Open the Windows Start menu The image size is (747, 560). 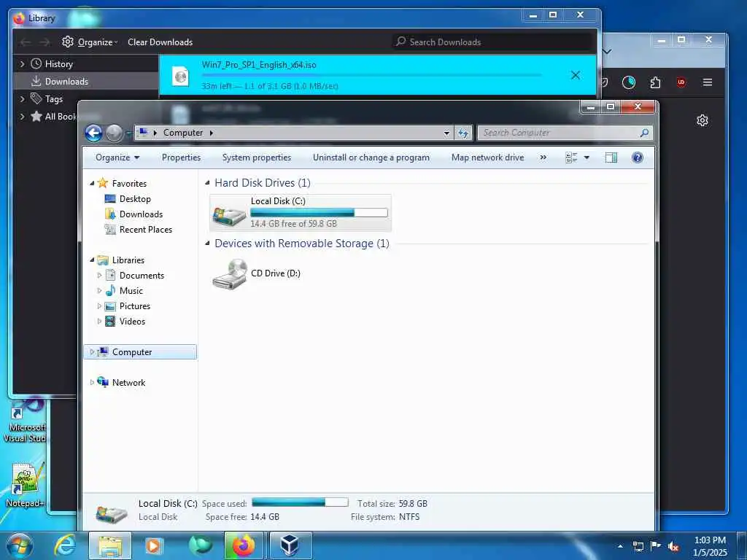tap(19, 545)
